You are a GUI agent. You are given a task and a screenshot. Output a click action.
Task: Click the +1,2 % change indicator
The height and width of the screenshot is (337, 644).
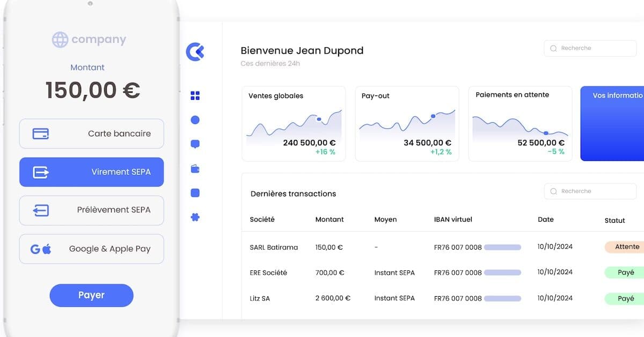pyautogui.click(x=441, y=152)
